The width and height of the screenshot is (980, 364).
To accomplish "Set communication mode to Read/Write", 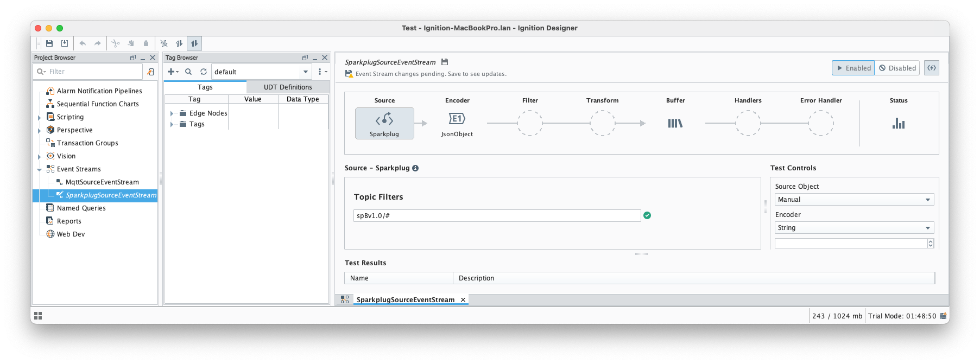I will 194,43.
